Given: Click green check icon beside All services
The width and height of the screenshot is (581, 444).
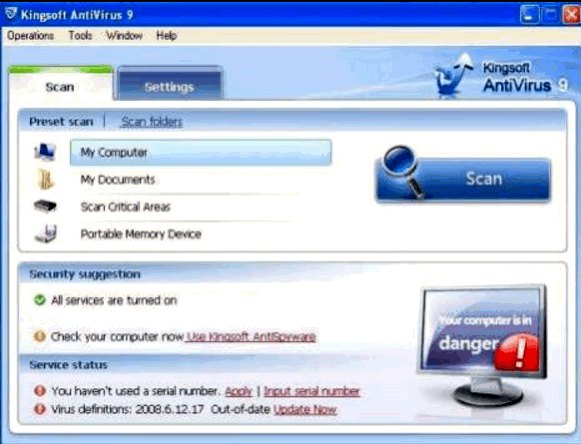Looking at the screenshot, I should click(x=40, y=300).
